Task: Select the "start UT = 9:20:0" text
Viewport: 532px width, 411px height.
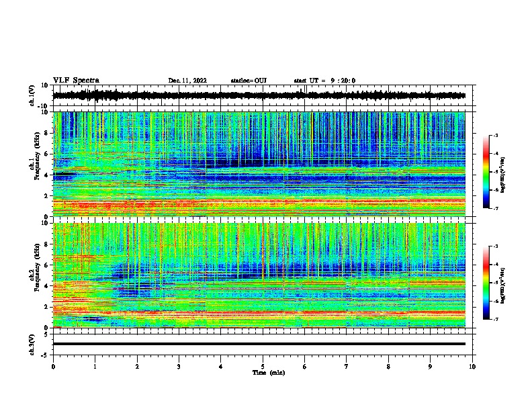Action: coord(324,81)
